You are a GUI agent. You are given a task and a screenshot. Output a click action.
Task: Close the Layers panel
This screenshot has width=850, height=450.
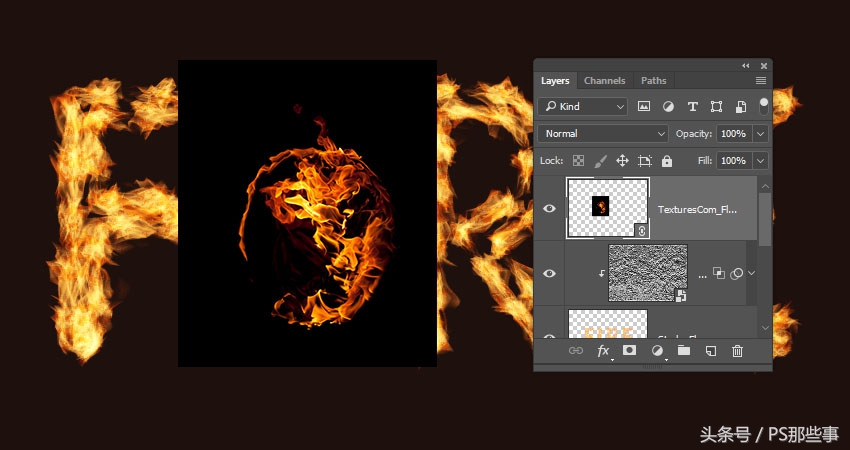pos(764,66)
